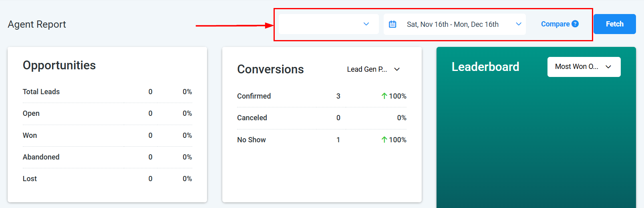The width and height of the screenshot is (644, 208).
Task: Click the No Show conversions label
Action: click(x=252, y=140)
